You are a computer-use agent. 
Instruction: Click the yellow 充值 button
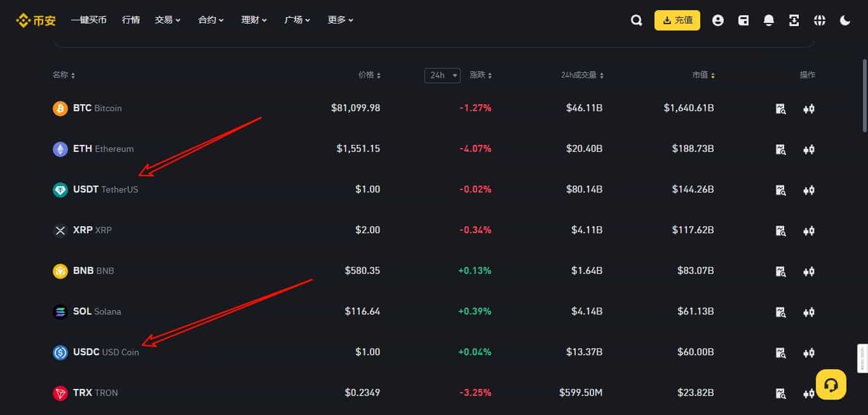click(x=677, y=20)
